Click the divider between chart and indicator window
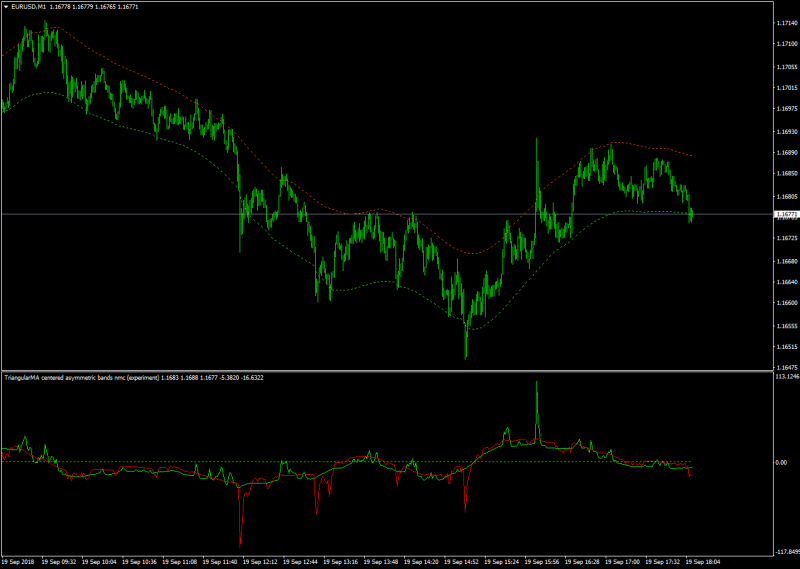The width and height of the screenshot is (800, 569). (x=387, y=371)
